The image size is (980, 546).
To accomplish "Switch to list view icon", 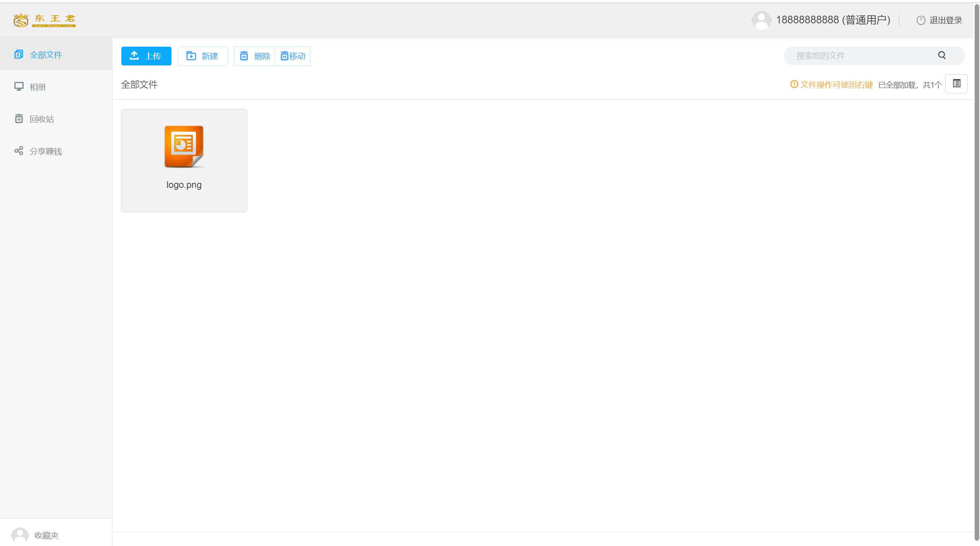I will [956, 84].
